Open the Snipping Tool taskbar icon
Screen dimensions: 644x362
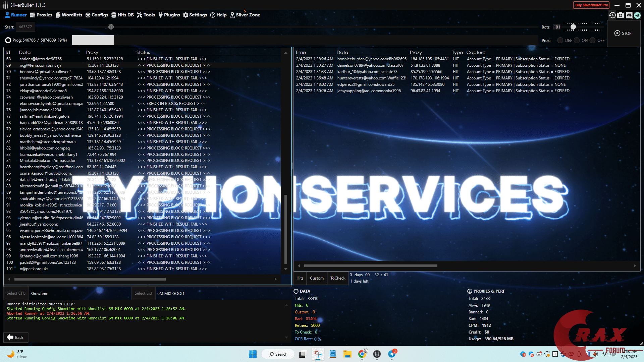pyautogui.click(x=318, y=354)
